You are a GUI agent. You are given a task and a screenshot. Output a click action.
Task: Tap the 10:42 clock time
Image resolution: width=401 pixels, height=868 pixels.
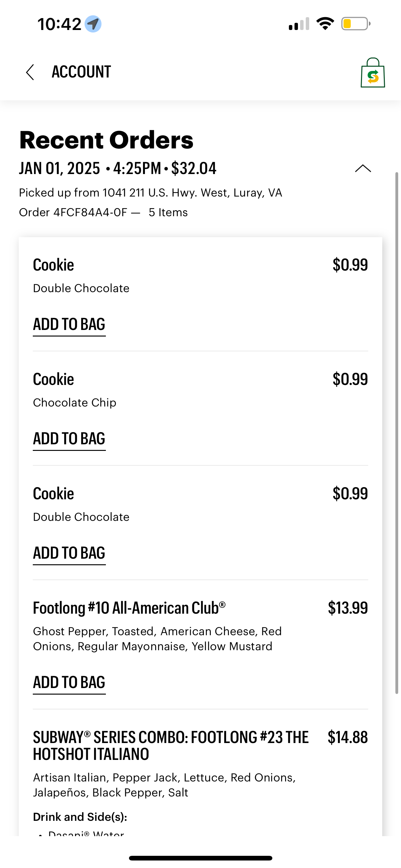point(59,24)
